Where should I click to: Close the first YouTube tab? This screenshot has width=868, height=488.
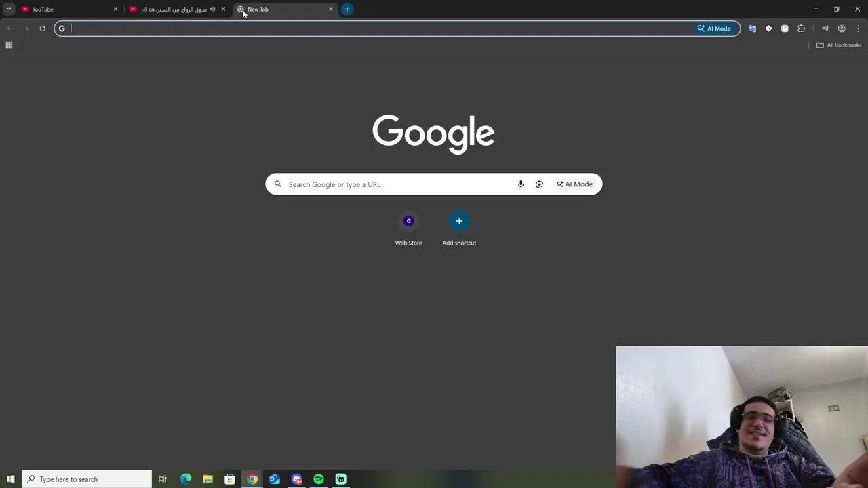click(115, 9)
